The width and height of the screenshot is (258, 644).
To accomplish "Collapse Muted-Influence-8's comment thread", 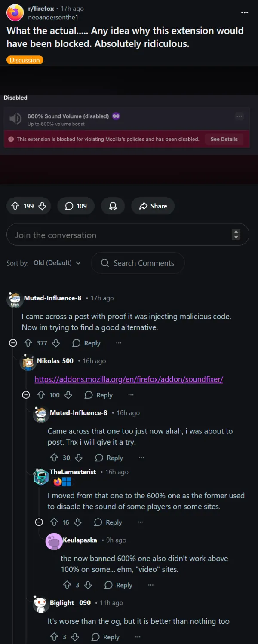I will [x=13, y=343].
